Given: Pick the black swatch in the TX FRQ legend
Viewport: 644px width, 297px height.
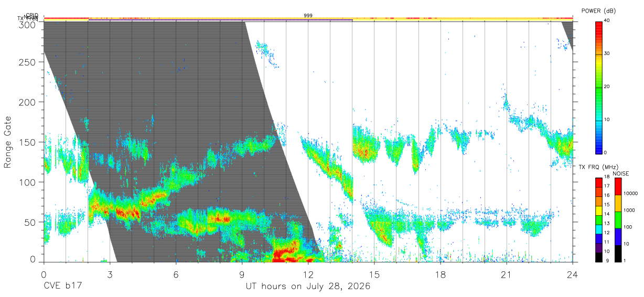Looking at the screenshot, I should pos(598,257).
